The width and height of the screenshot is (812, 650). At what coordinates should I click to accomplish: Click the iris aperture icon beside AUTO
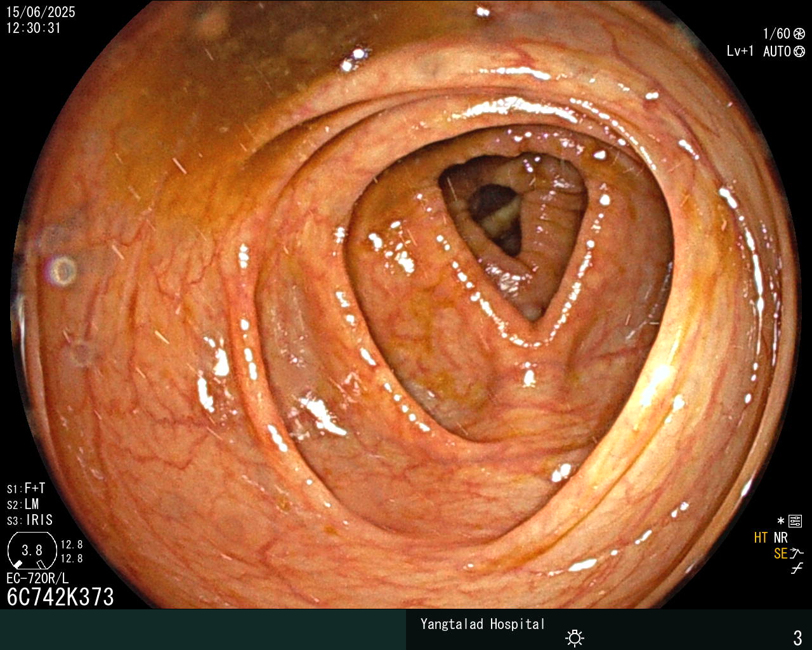799,51
